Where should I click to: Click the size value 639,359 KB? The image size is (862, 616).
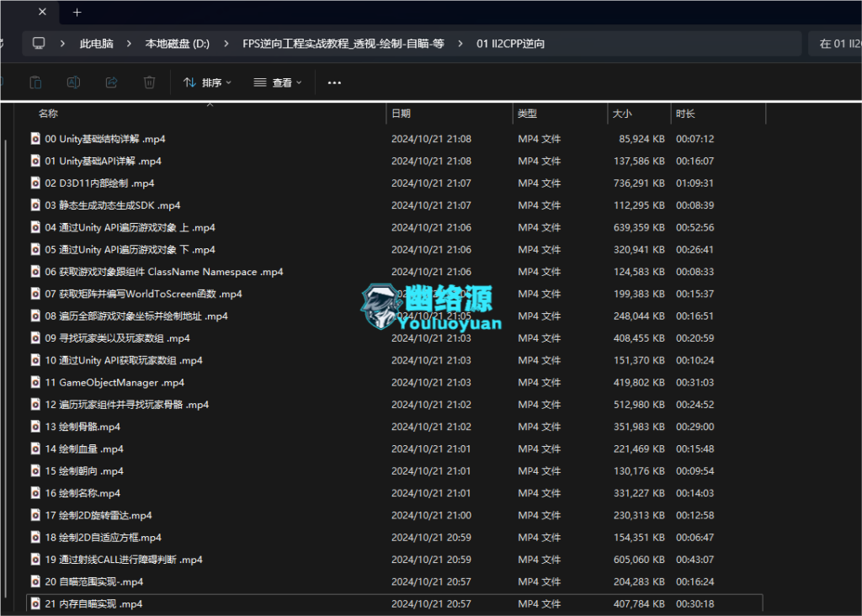pos(639,227)
